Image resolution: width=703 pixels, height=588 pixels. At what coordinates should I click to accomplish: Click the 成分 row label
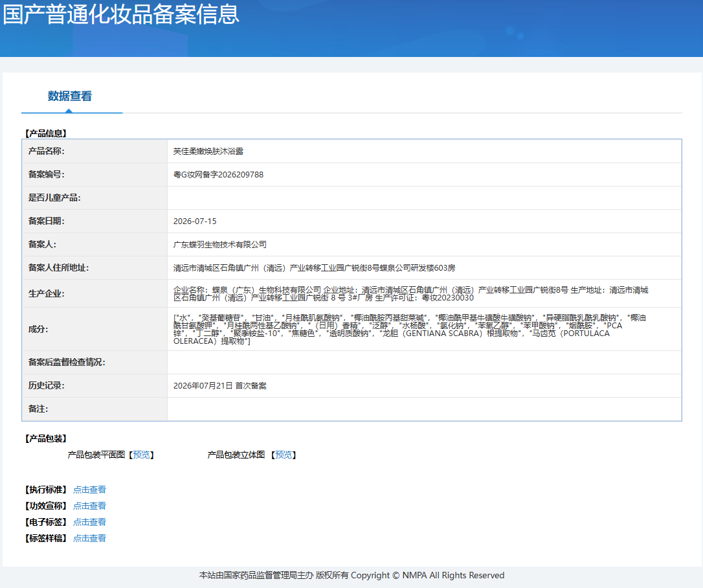[x=38, y=329]
